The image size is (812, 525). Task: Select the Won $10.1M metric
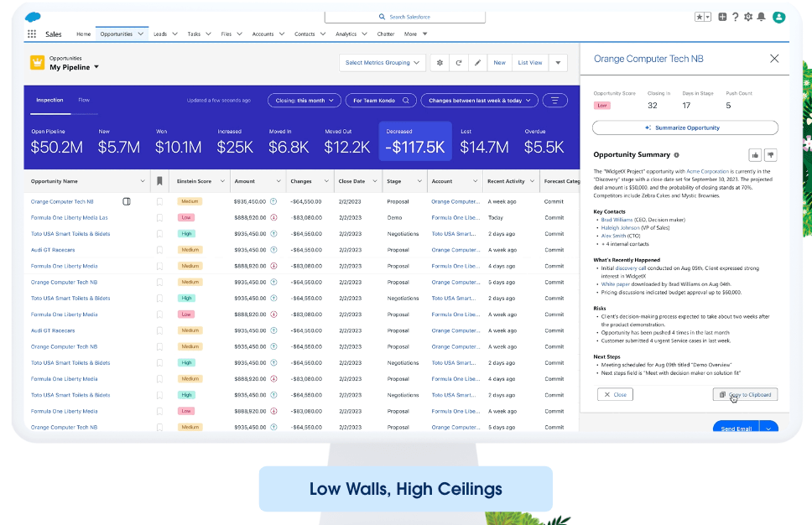[178, 142]
